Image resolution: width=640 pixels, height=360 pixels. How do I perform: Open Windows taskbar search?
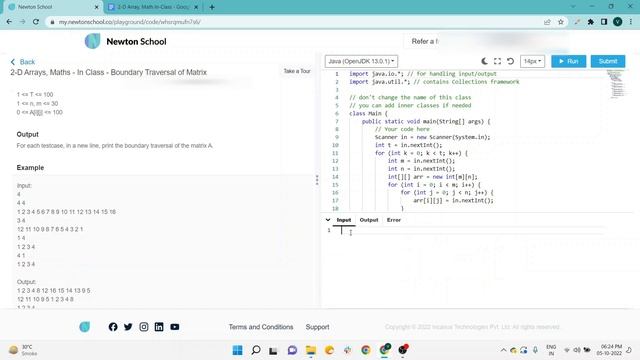click(x=256, y=350)
